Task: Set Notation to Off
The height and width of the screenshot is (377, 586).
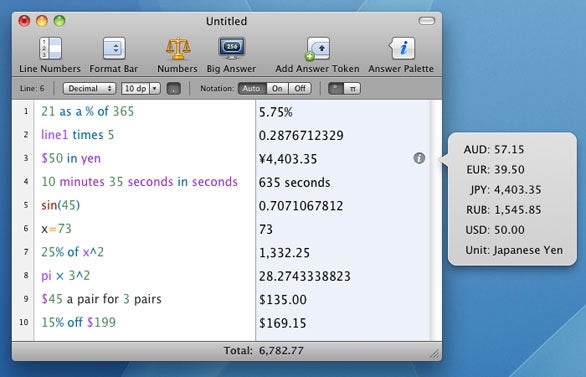Action: pos(300,89)
